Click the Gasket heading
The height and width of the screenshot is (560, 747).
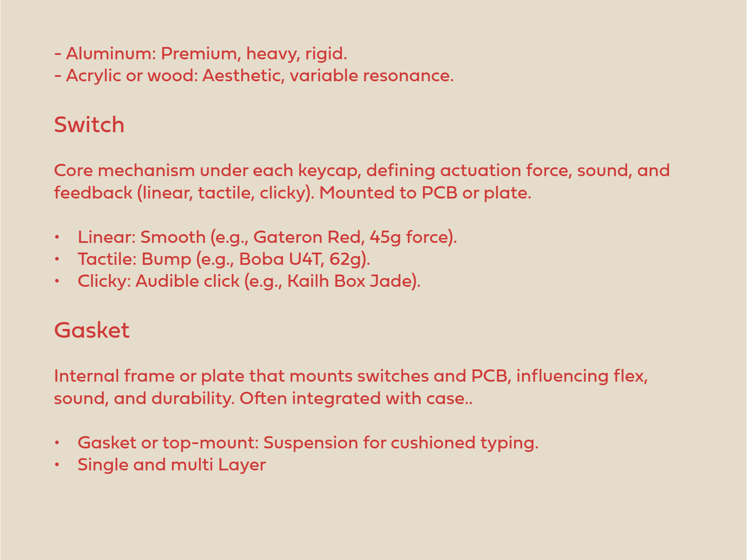92,330
